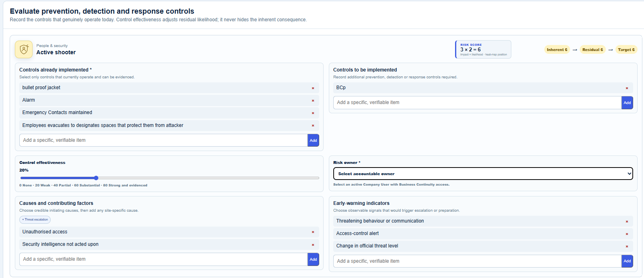Viewport: 644px width, 278px height.
Task: Focus the causes and contributing factors input
Action: tap(163, 259)
